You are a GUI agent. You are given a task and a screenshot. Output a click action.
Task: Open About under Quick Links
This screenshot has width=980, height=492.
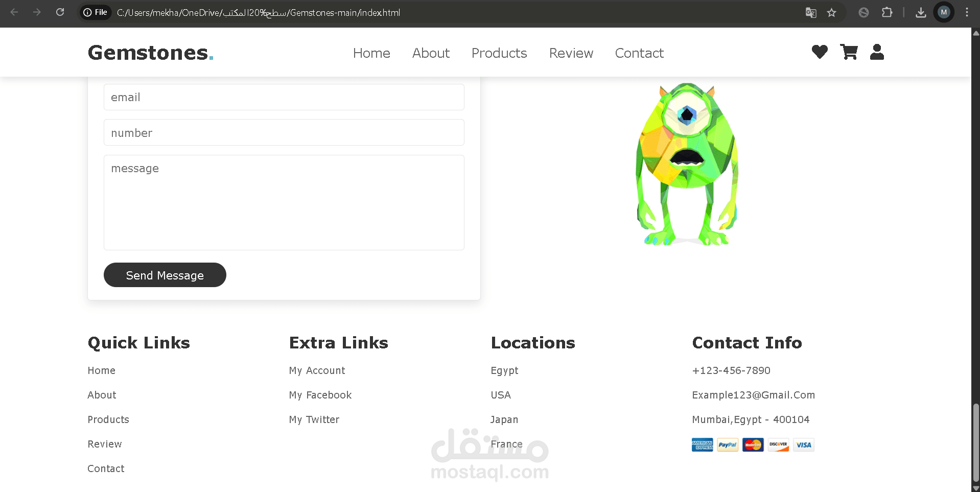[x=102, y=395]
